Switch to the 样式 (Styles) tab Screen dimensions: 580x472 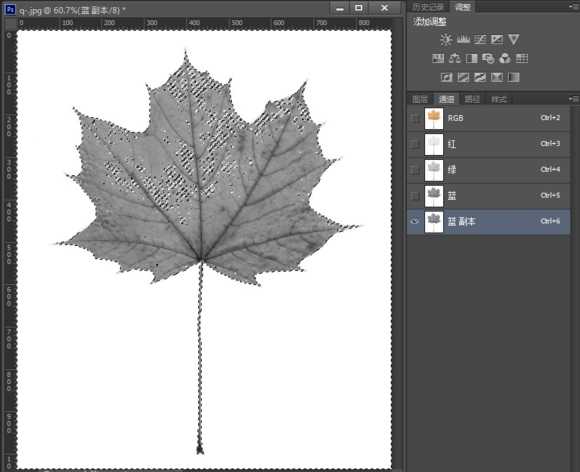pos(499,99)
